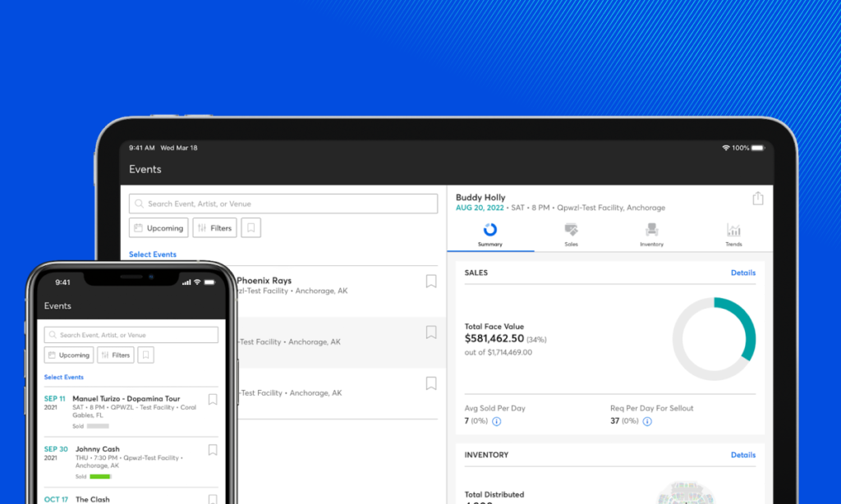Bookmark the Phoenix Rays event
The image size is (841, 504).
431,282
